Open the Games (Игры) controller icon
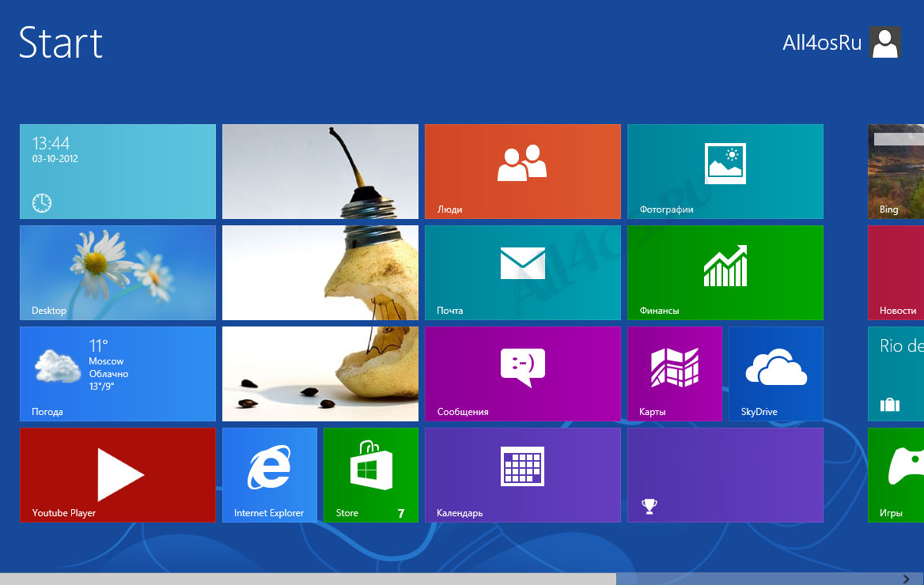Viewport: 924px width, 585px height. coord(906,466)
